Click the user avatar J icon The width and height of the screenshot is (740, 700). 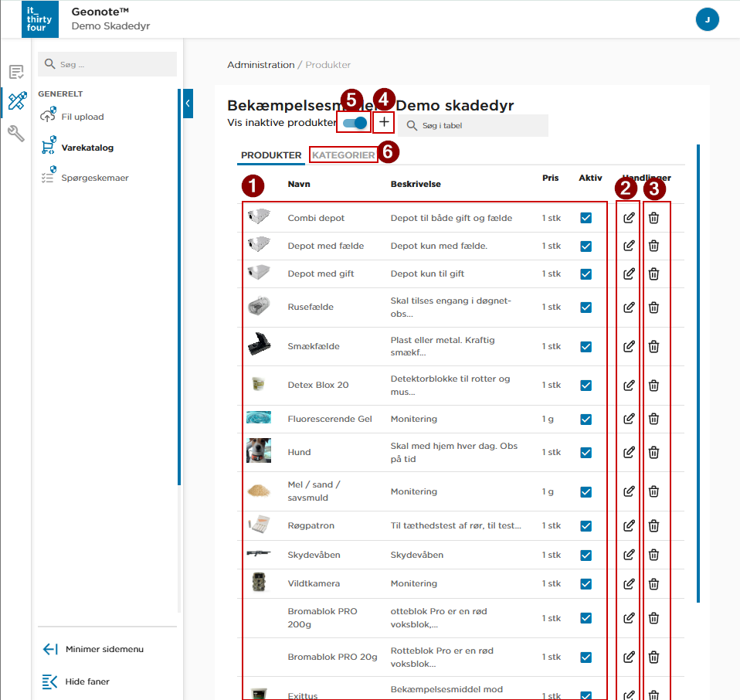click(x=707, y=19)
